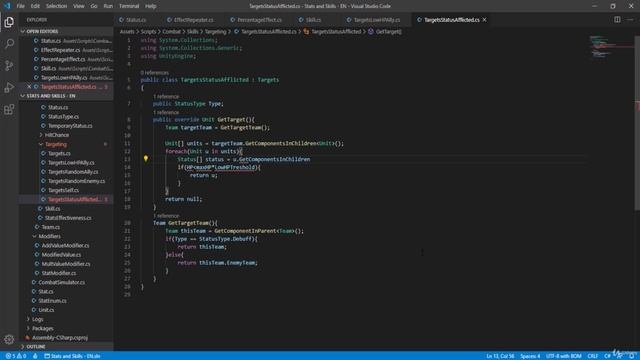Click the code minimap overview

[x=611, y=47]
